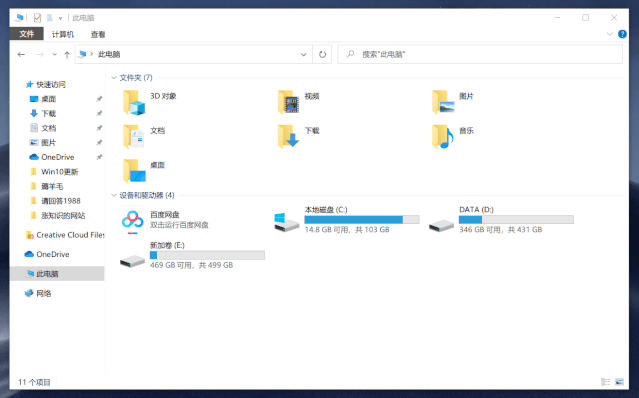Click the search magnifier icon
Viewport: 639px width, 398px height.
click(x=350, y=54)
